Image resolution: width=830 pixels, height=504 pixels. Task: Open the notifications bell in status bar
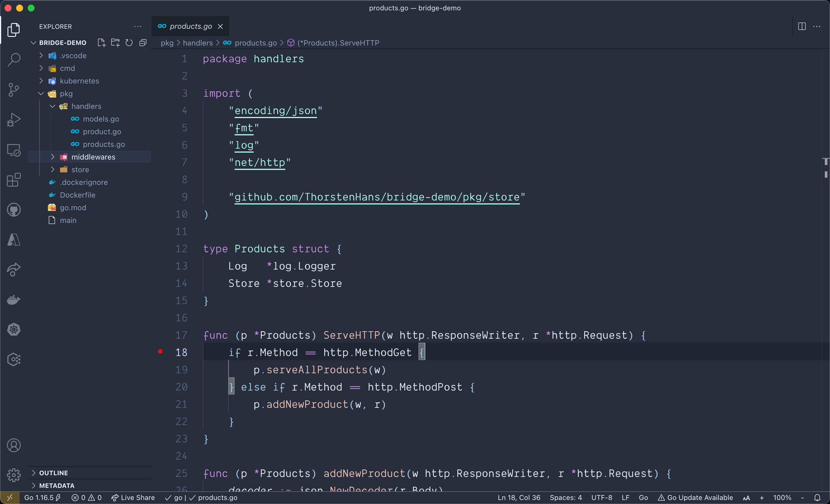pos(817,498)
